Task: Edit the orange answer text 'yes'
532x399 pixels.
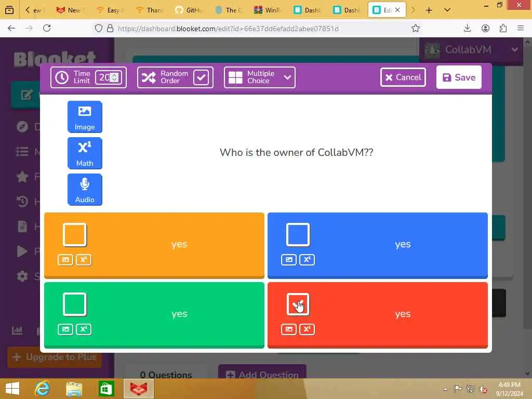Action: [x=179, y=244]
